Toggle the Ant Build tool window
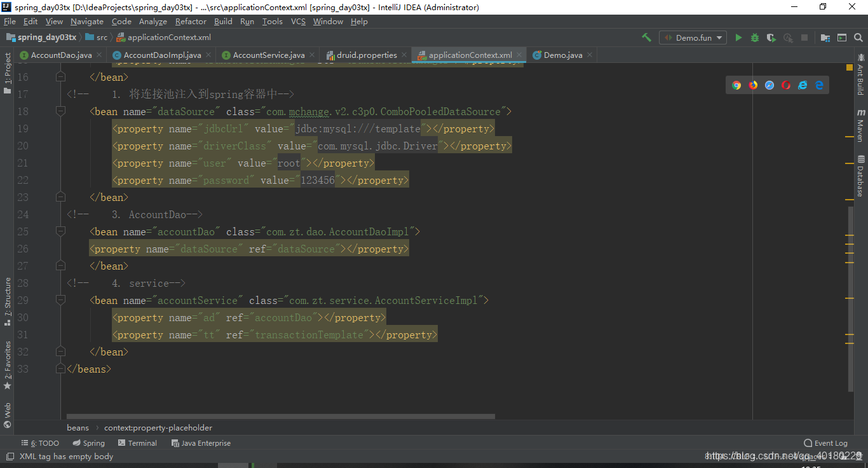 click(x=860, y=74)
